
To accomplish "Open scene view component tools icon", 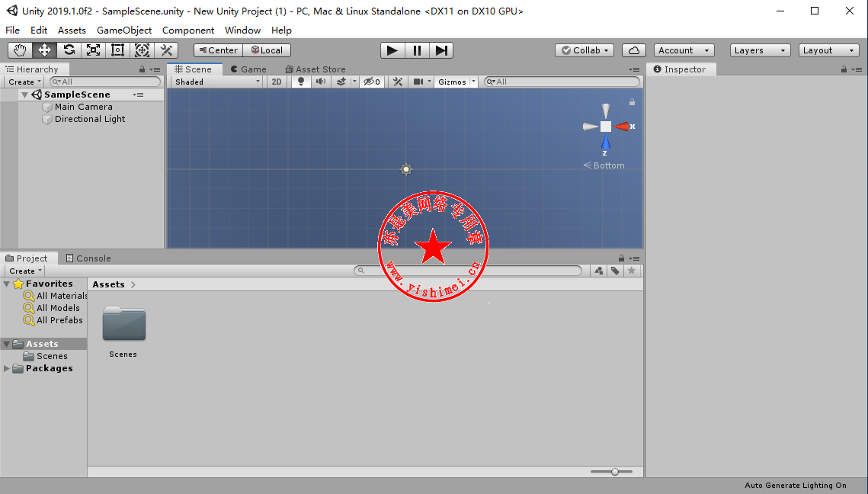I will [x=398, y=82].
